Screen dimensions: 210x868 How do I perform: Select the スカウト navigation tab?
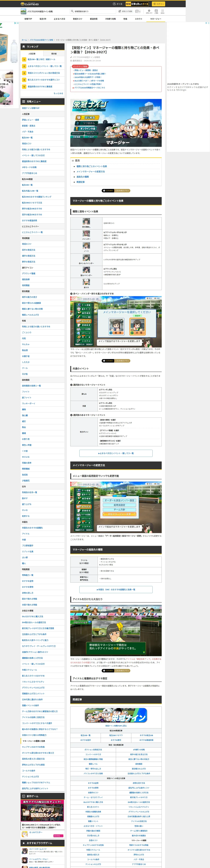click(139, 19)
